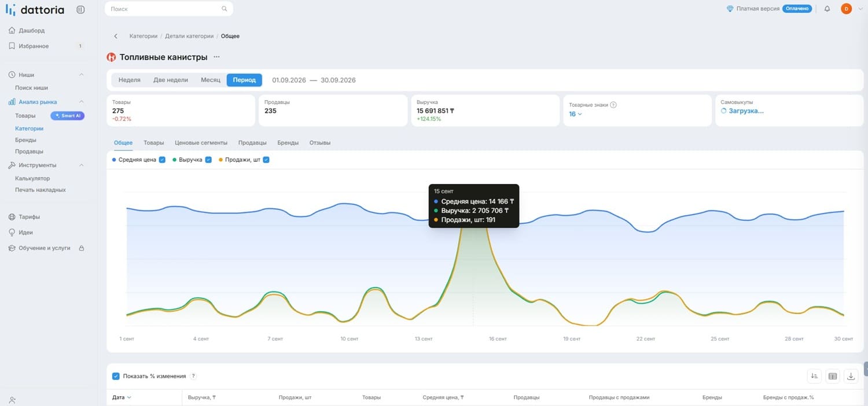Uncheck Показать % изменения
868x406 pixels.
tap(116, 376)
